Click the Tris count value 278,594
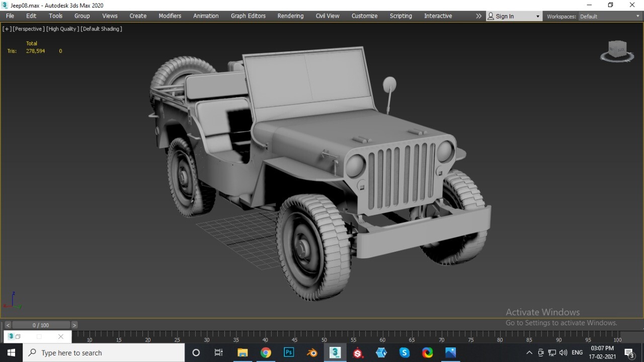The image size is (644, 362). 36,51
